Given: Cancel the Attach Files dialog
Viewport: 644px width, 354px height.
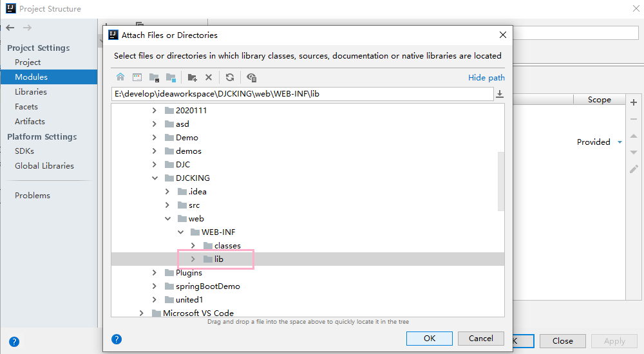Looking at the screenshot, I should [481, 339].
